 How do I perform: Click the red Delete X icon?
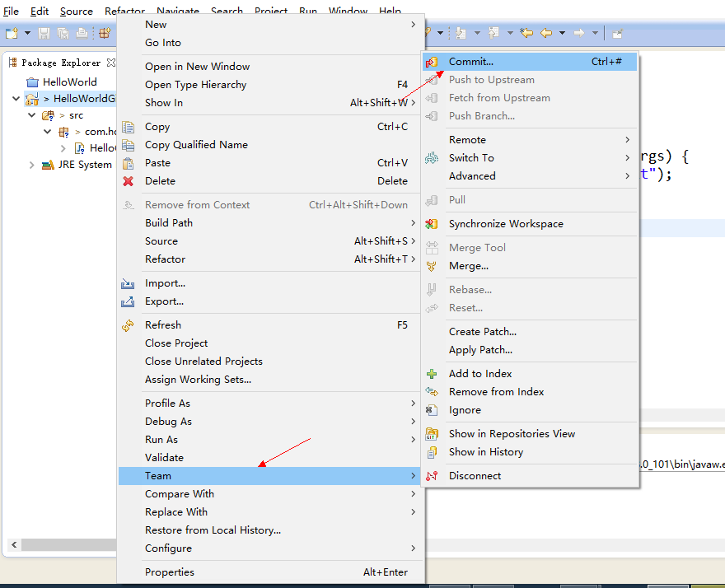click(128, 181)
